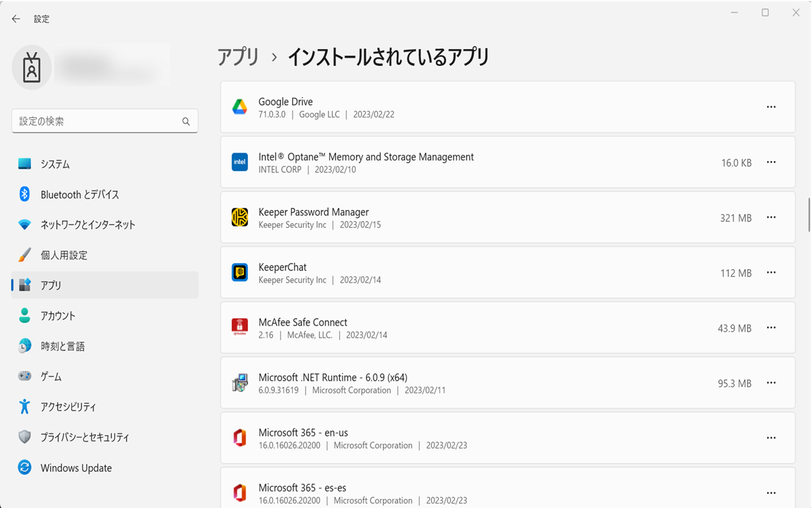This screenshot has width=812, height=508.
Task: Click the Microsoft .NET Runtime icon
Action: [240, 383]
